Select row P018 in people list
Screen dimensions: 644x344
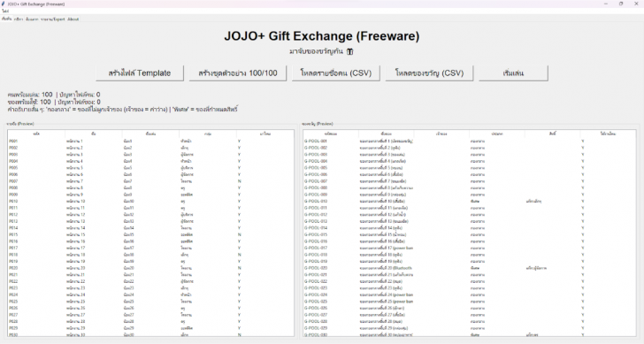coord(150,255)
